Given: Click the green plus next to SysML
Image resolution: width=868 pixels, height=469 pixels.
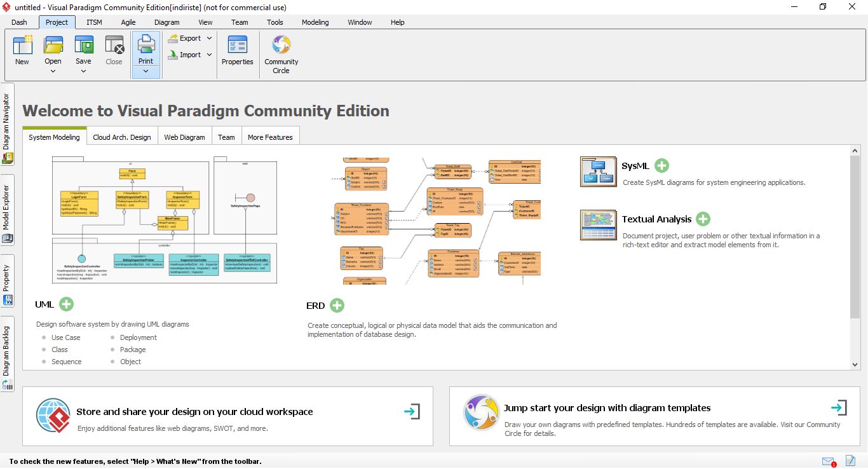Looking at the screenshot, I should 661,166.
